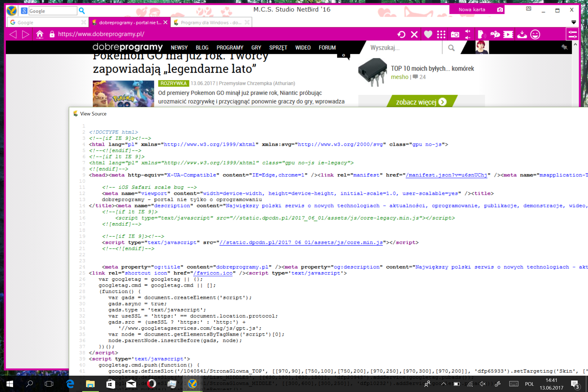Open the /favicon.ico link in source

click(213, 273)
